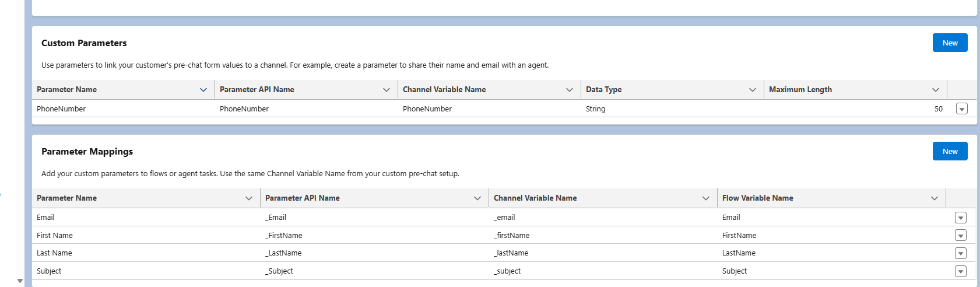Screen dimensions: 980x287
Task: Click New button in Parameter Mappings section
Action: pos(950,151)
